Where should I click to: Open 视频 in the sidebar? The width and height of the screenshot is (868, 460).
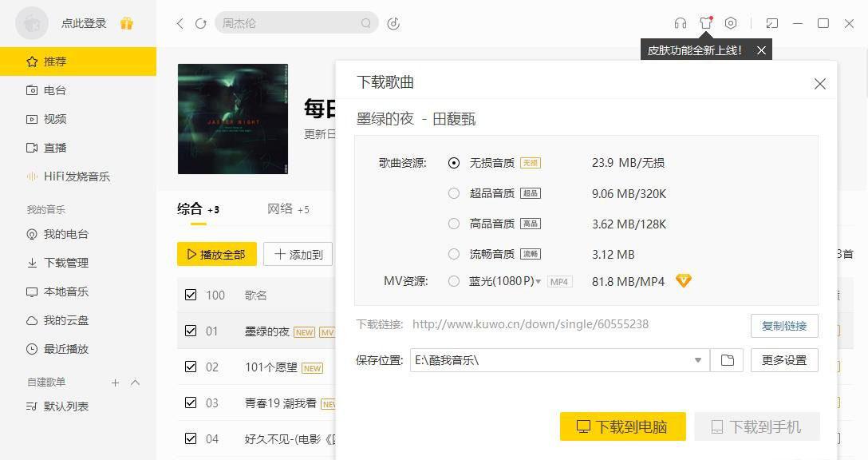(78, 119)
